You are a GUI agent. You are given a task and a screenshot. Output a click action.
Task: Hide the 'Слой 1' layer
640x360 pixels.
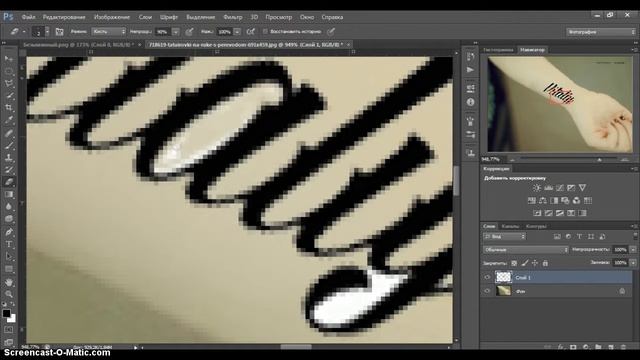pyautogui.click(x=487, y=277)
